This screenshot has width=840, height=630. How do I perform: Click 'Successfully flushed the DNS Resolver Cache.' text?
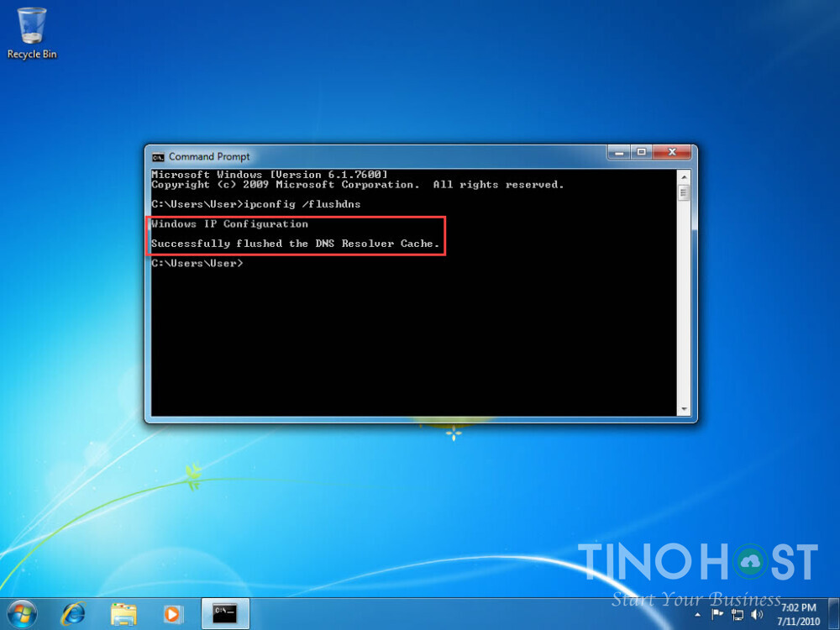(295, 244)
